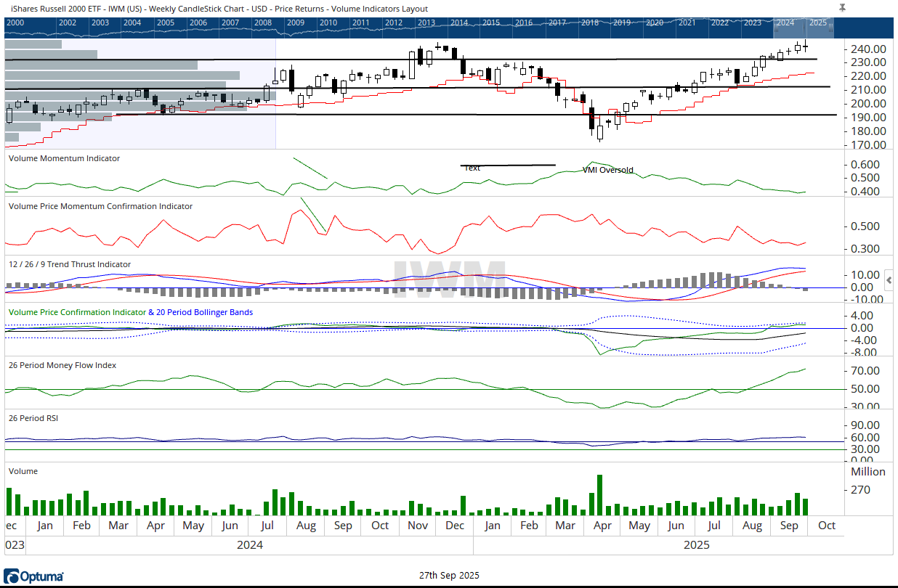
Task: Click the 240.00 price scale label
Action: pos(867,49)
